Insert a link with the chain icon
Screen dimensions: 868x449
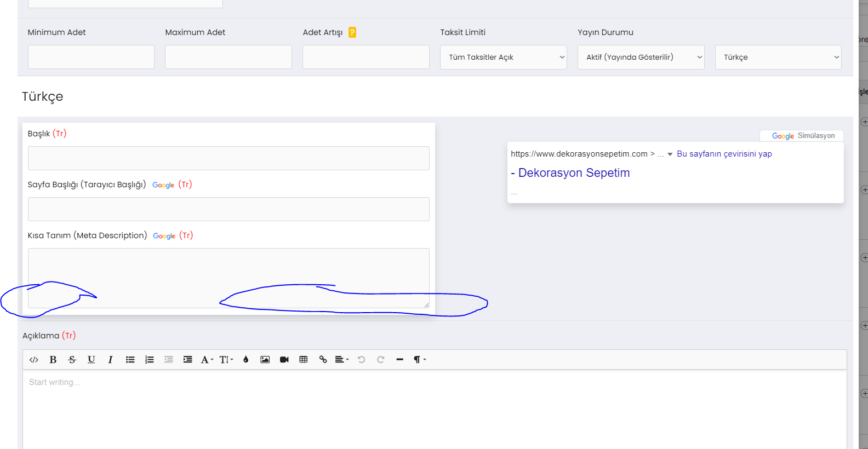(323, 360)
